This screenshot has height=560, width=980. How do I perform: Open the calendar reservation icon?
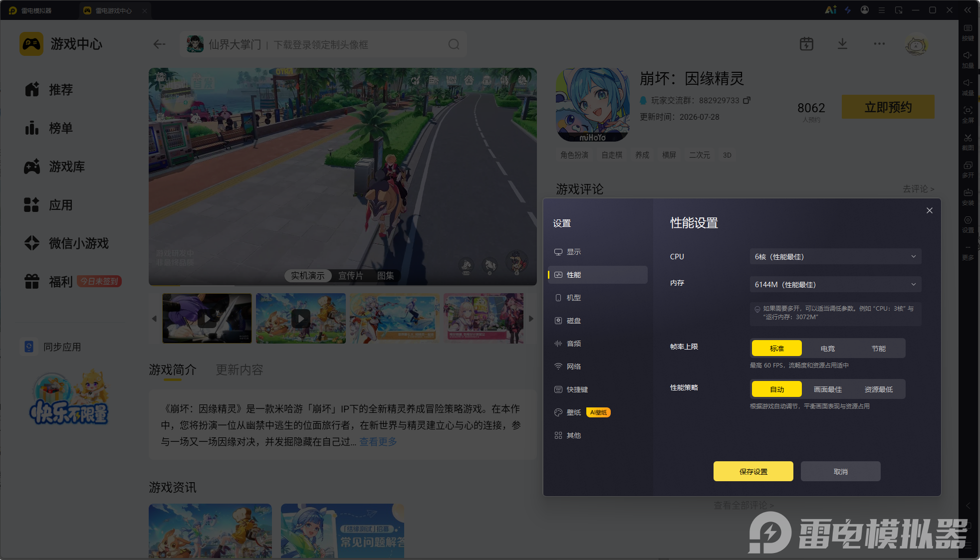click(x=806, y=44)
